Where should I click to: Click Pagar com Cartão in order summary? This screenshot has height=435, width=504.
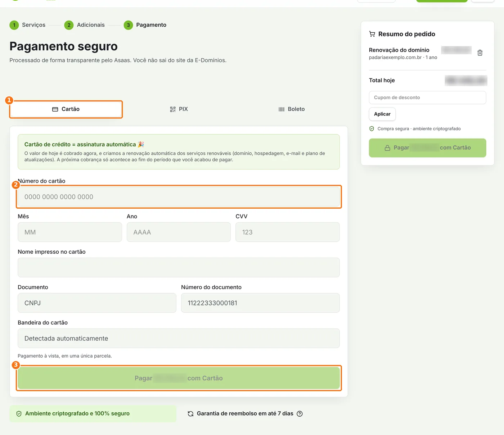click(x=427, y=148)
